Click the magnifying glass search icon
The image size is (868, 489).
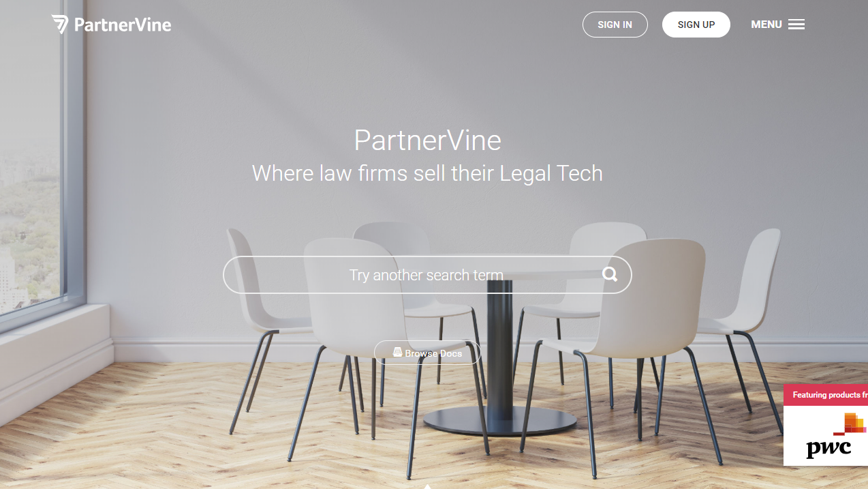coord(610,274)
